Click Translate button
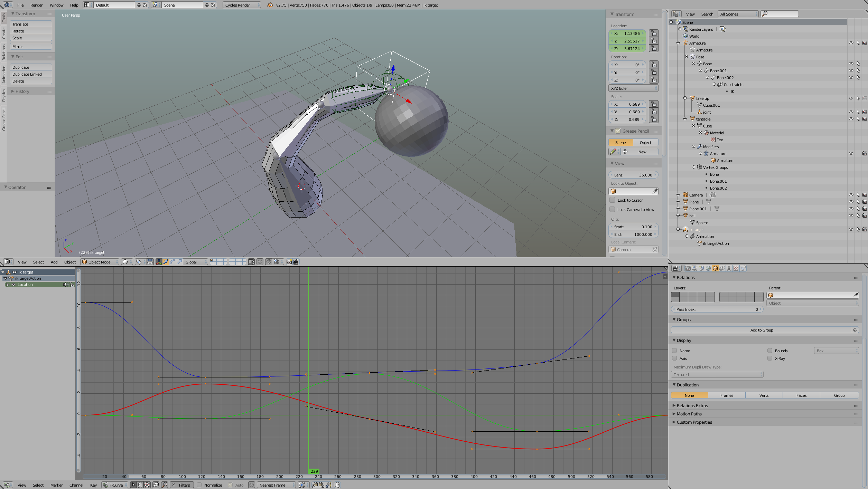This screenshot has height=489, width=868. click(x=31, y=24)
